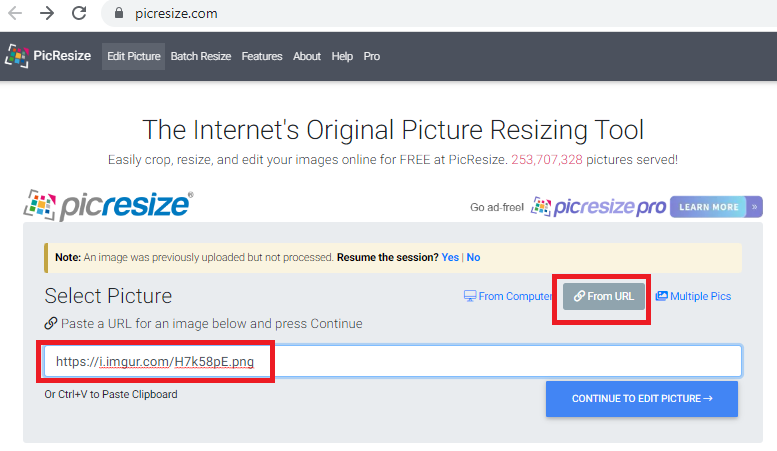Click the arrow beside Learn More
The height and width of the screenshot is (451, 777).
[755, 207]
